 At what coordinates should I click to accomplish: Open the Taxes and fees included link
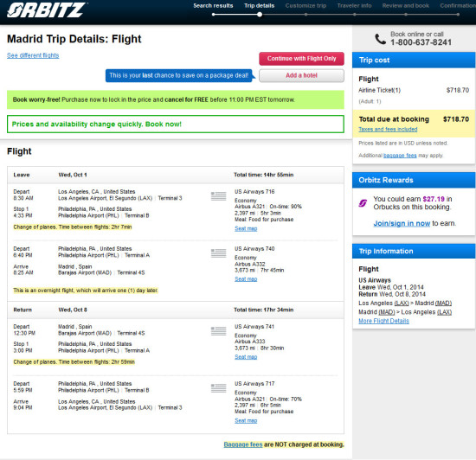click(x=388, y=129)
